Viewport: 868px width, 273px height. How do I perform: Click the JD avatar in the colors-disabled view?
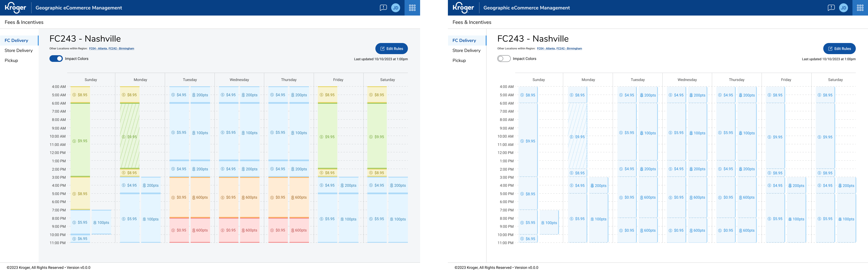coord(843,8)
